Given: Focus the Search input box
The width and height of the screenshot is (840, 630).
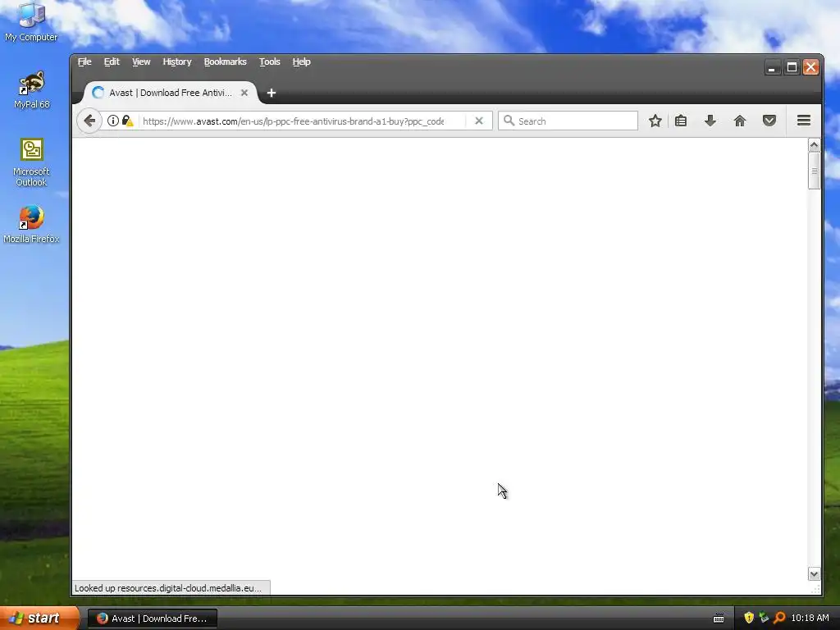Looking at the screenshot, I should click(568, 121).
